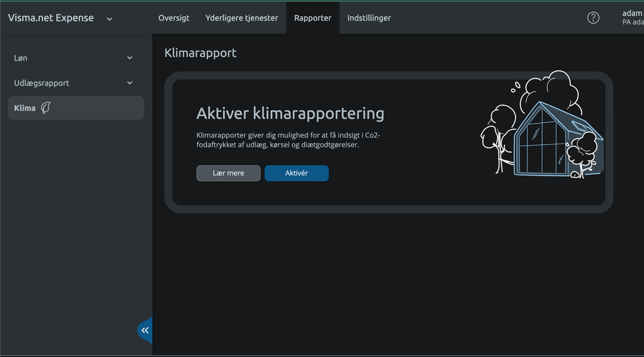The height and width of the screenshot is (357, 644).
Task: Open the adam user account menu
Action: tap(632, 17)
